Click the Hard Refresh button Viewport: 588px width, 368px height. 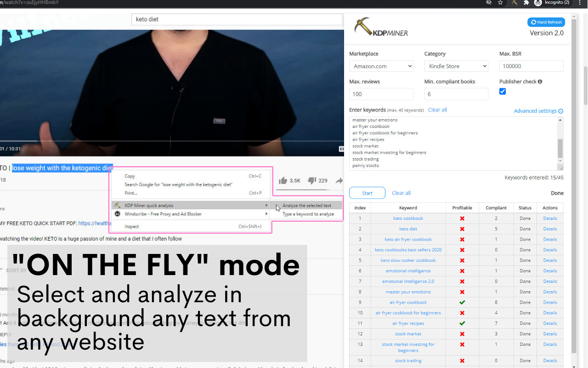[x=546, y=22]
